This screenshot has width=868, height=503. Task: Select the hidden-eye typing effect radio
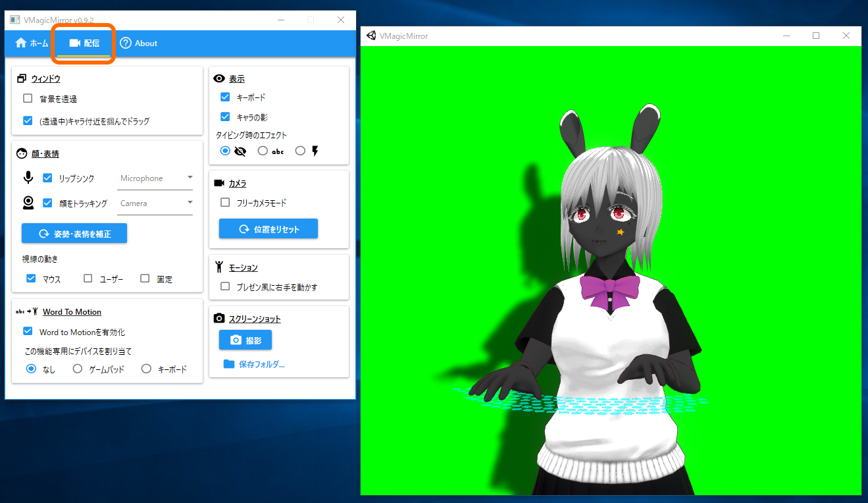[x=226, y=151]
